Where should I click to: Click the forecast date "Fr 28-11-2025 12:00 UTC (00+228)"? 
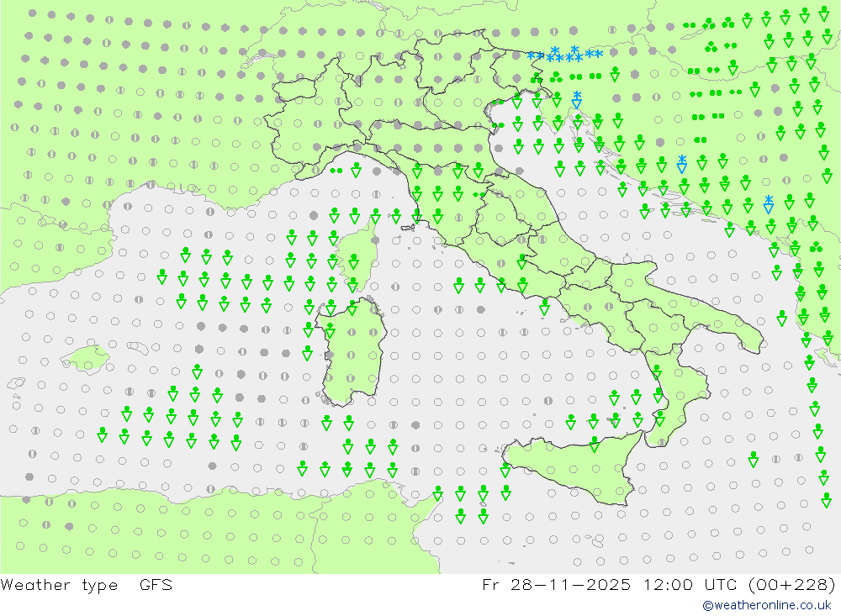tap(659, 584)
